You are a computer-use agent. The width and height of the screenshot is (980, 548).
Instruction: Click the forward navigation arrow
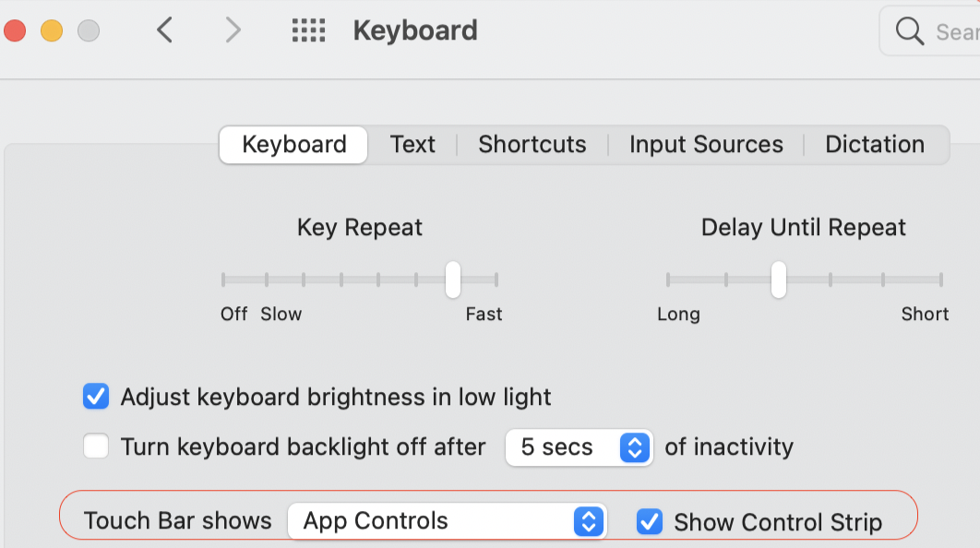(233, 30)
